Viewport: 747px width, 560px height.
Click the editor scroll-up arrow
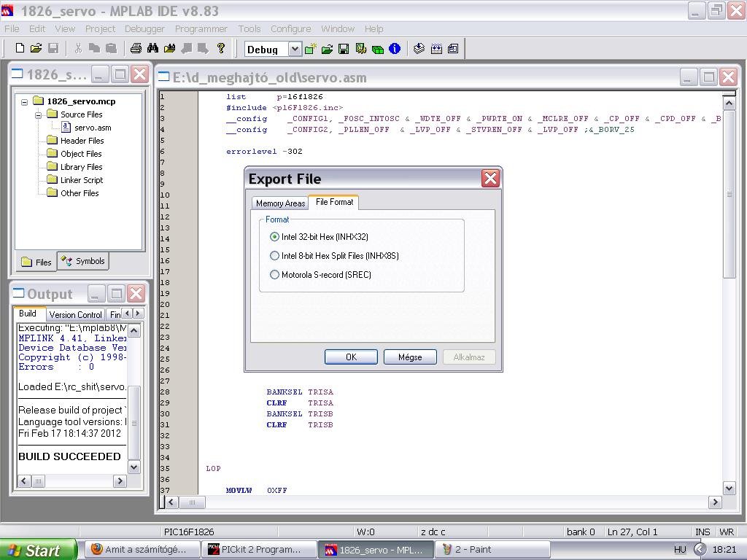point(729,103)
